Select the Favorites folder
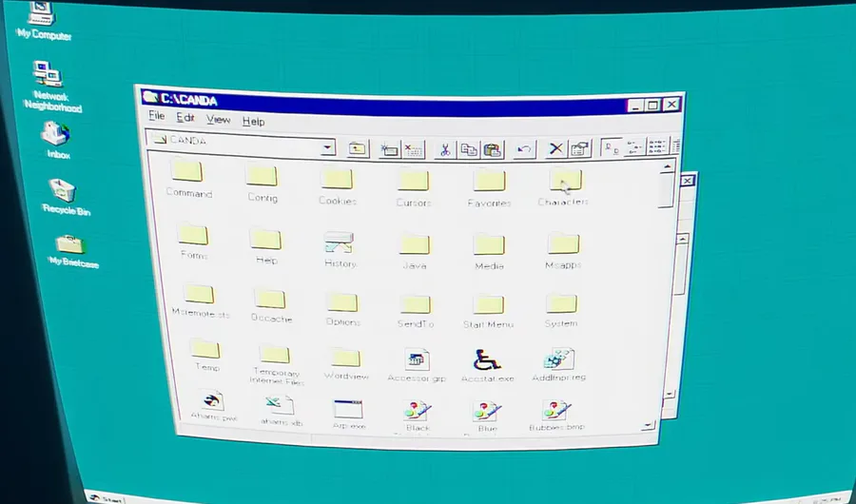 click(489, 188)
